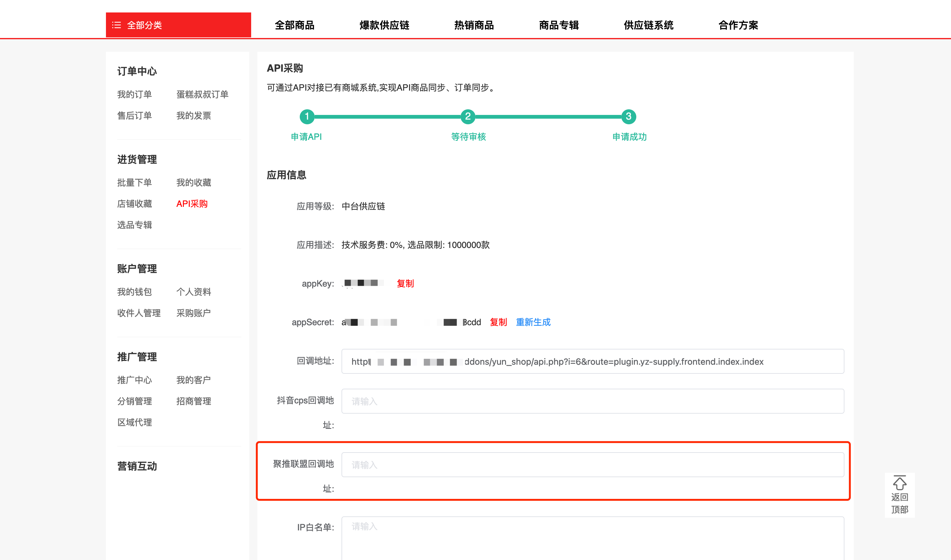The image size is (951, 560).
Task: Go to 推广中心 sidebar link
Action: (x=134, y=380)
